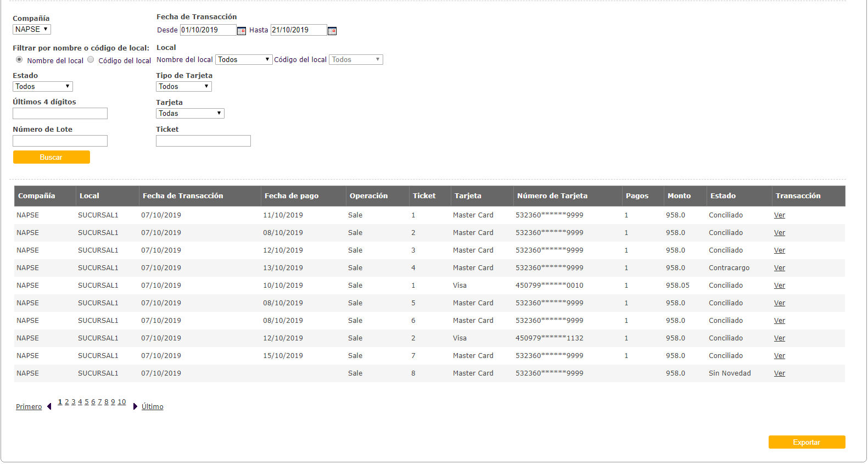Click the Sin Novedad status cell
The width and height of the screenshot is (868, 464).
[730, 373]
